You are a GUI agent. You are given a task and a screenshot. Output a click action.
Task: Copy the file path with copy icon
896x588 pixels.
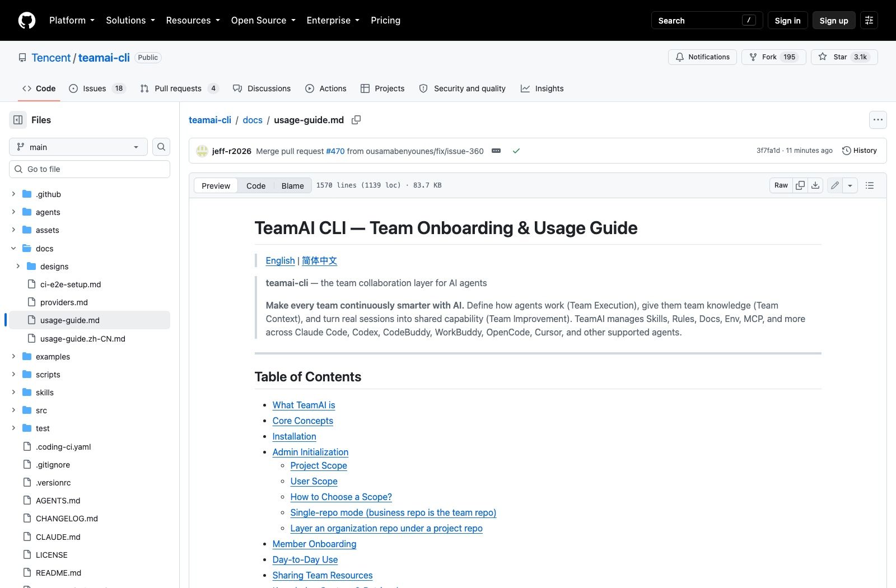pyautogui.click(x=356, y=120)
